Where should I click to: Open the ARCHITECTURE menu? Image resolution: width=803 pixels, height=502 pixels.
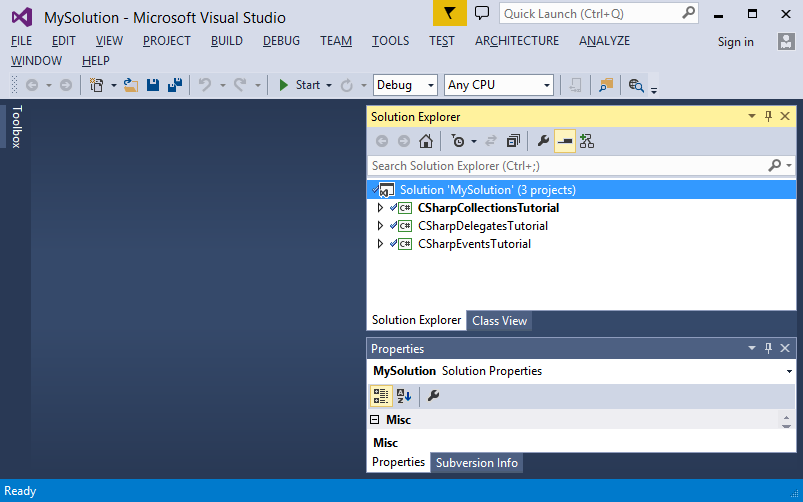(517, 41)
